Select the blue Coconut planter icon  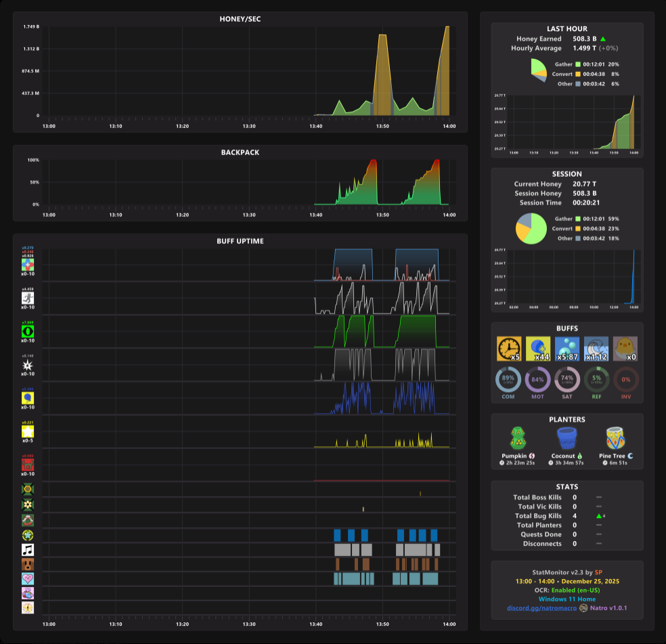point(567,438)
